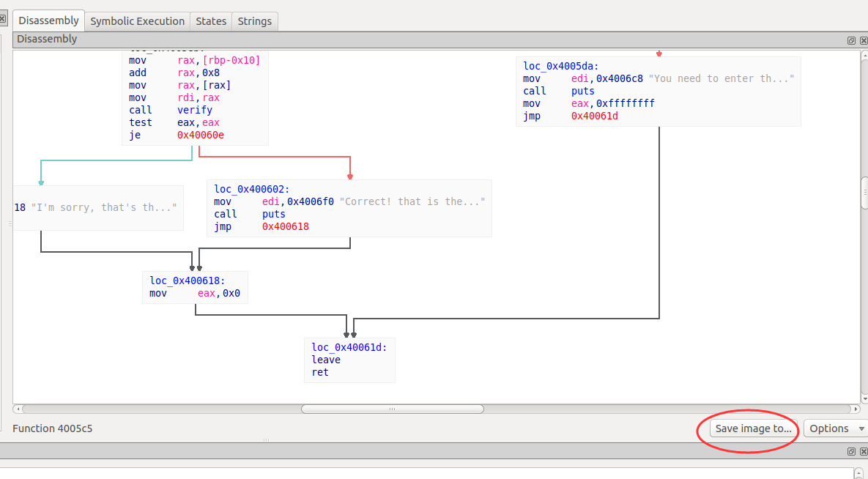This screenshot has width=868, height=479.
Task: Switch to the Strings tab
Action: pos(254,21)
